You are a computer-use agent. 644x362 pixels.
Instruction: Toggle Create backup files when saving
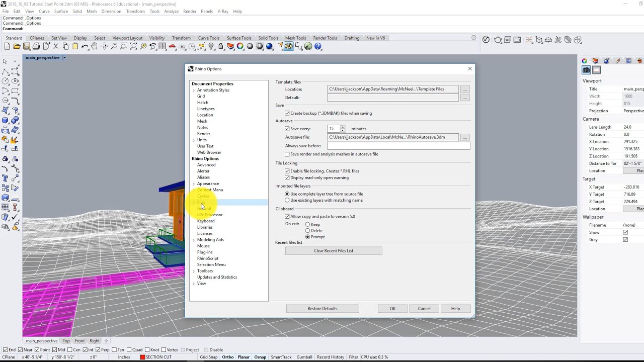pos(287,113)
